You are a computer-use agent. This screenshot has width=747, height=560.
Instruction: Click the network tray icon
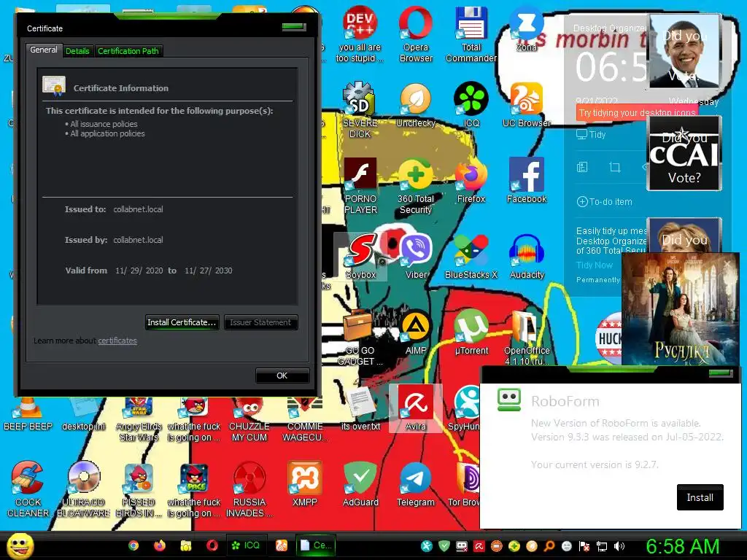click(x=602, y=546)
